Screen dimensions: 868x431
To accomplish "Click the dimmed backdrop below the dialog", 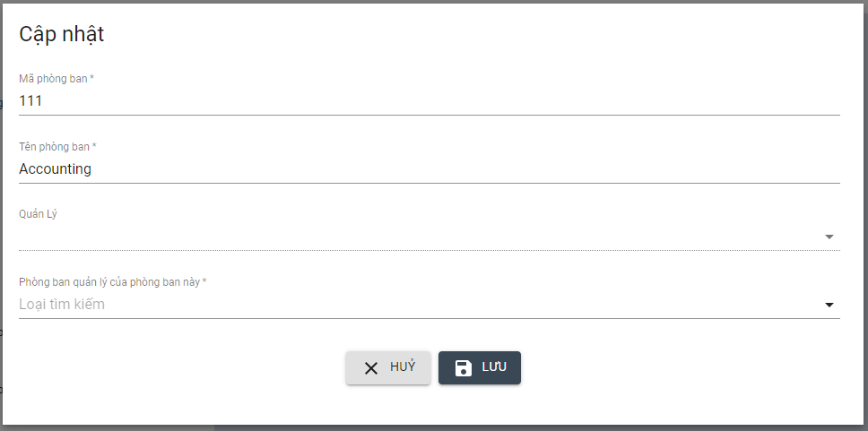I will coord(538,427).
